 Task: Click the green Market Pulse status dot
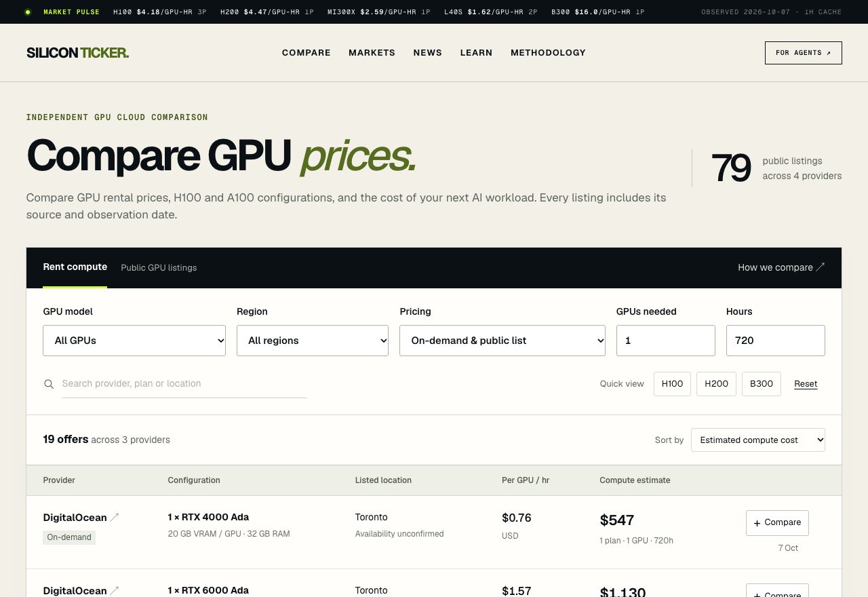click(27, 12)
